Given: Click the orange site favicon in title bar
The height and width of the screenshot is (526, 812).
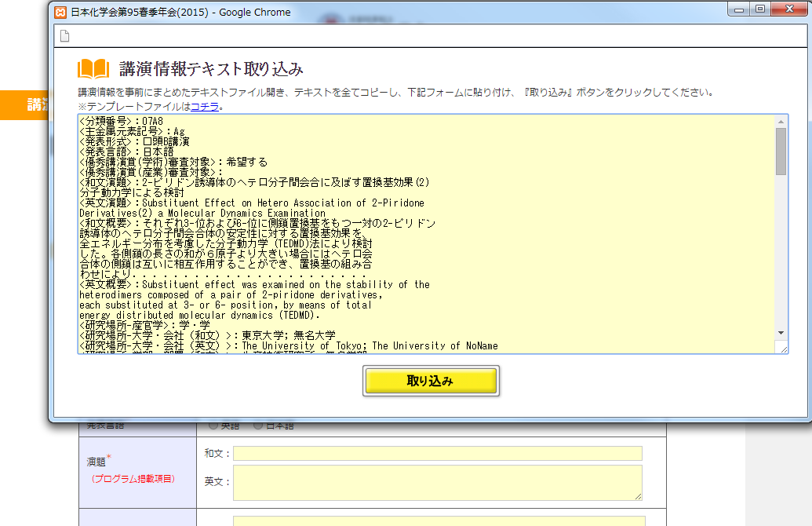Looking at the screenshot, I should [60, 12].
